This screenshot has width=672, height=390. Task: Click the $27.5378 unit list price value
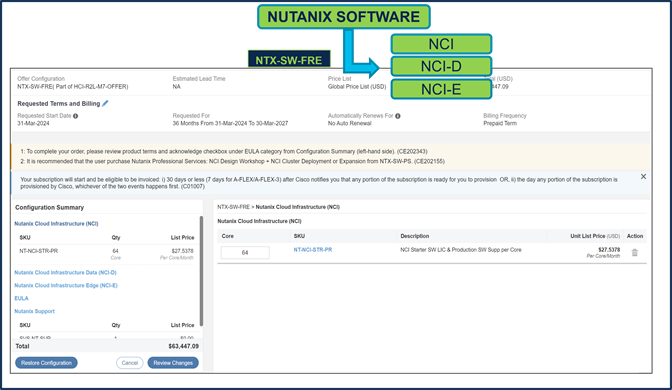pos(609,250)
